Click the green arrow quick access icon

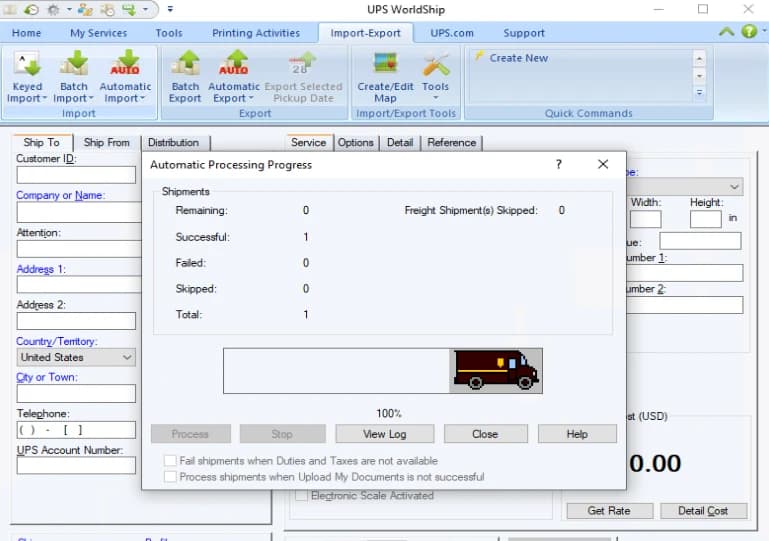click(129, 9)
